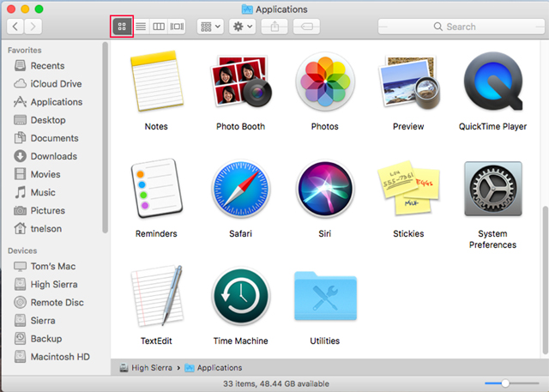Go back with the back arrow
This screenshot has width=549, height=392.
click(x=15, y=27)
